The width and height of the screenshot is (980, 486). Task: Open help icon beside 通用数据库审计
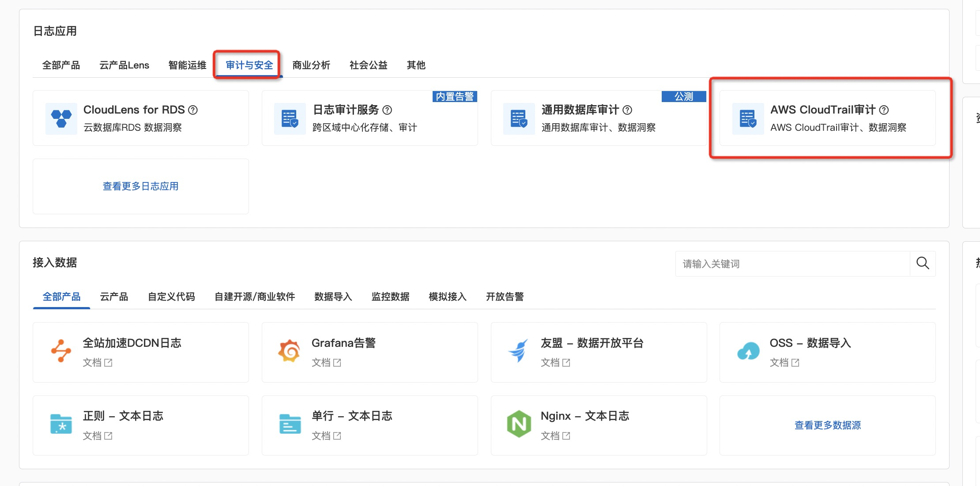pos(627,110)
